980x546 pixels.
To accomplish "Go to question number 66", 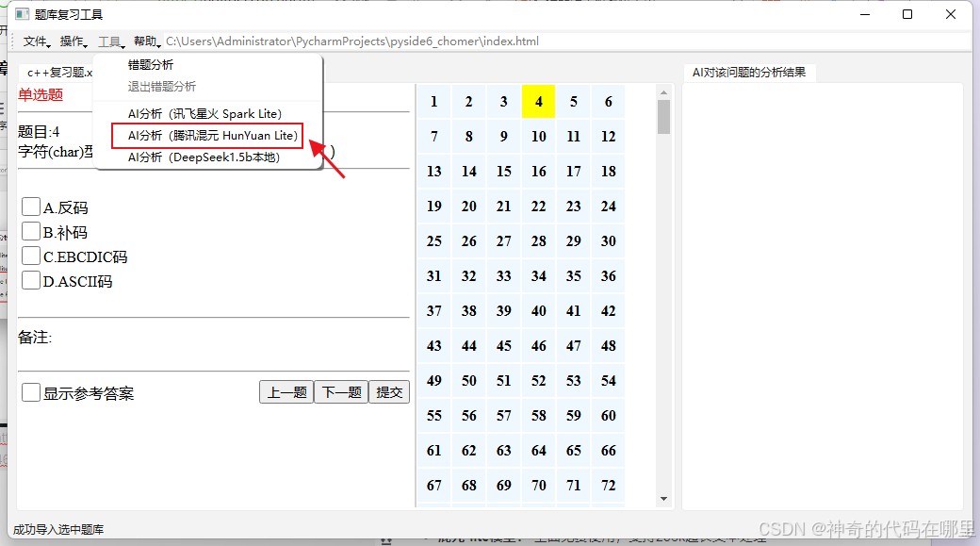I will point(608,451).
